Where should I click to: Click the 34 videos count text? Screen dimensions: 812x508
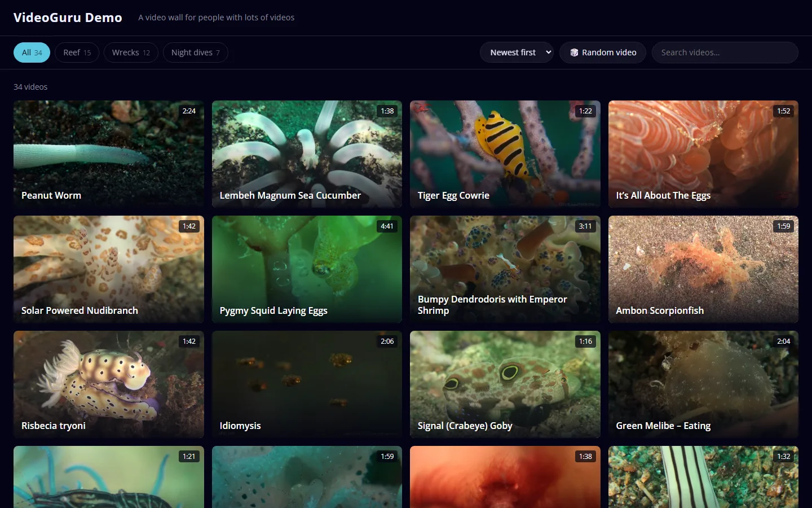[30, 87]
